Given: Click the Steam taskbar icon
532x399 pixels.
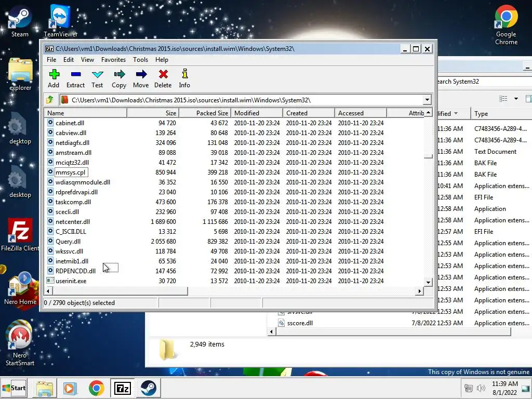Looking at the screenshot, I should tap(148, 388).
